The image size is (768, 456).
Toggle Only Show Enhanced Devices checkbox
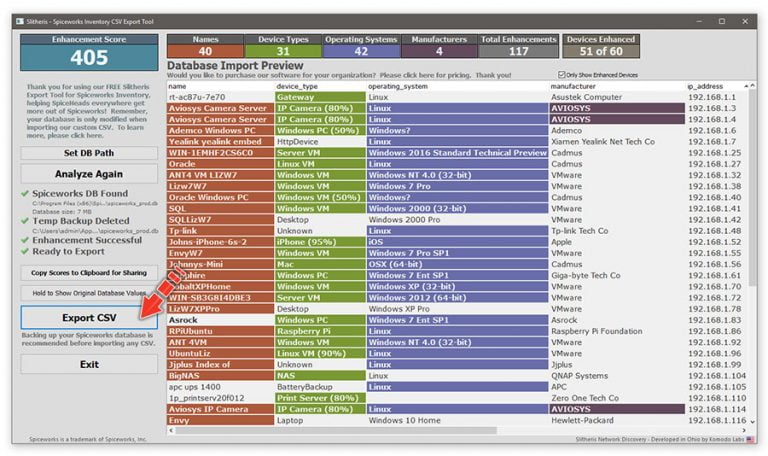pos(561,75)
